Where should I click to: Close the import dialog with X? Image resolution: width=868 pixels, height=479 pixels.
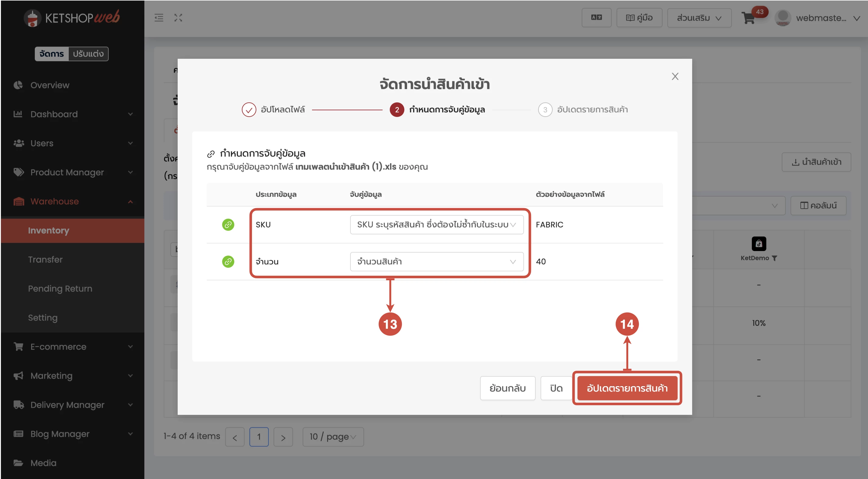coord(675,76)
